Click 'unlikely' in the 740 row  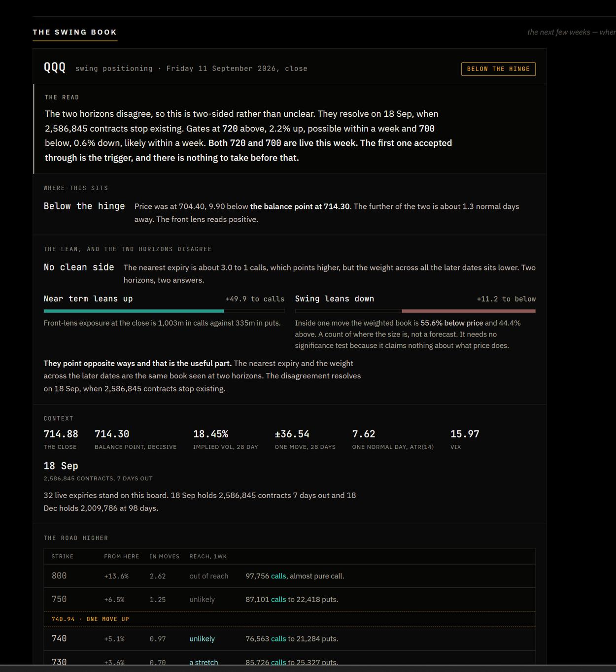click(202, 639)
